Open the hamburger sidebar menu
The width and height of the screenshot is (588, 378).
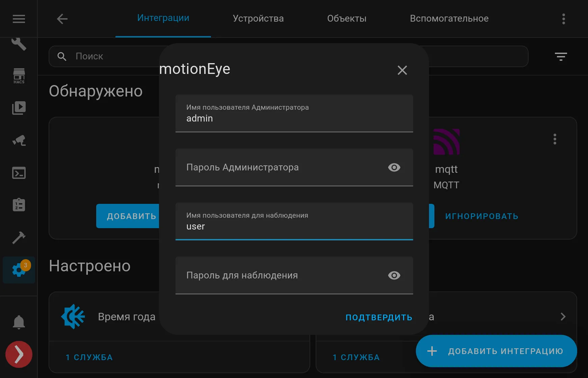coord(19,19)
